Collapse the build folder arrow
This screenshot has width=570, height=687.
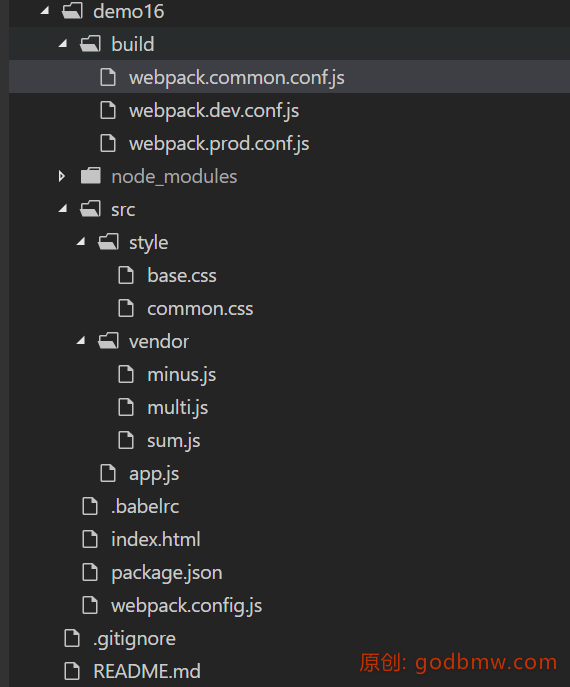pyautogui.click(x=63, y=44)
